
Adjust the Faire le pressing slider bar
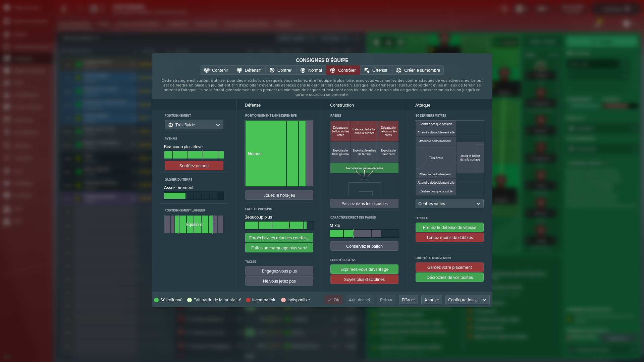279,225
